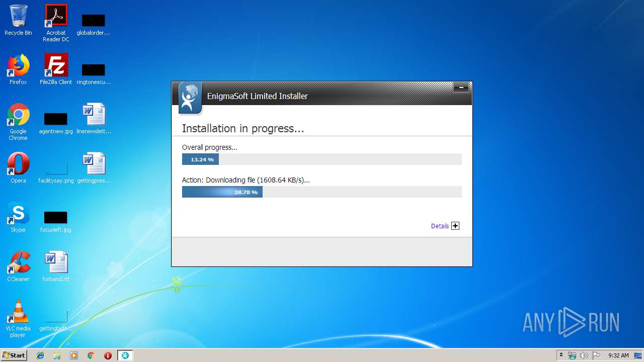Open Windows Explorer folder in taskbar
The width and height of the screenshot is (644, 362).
[x=57, y=355]
